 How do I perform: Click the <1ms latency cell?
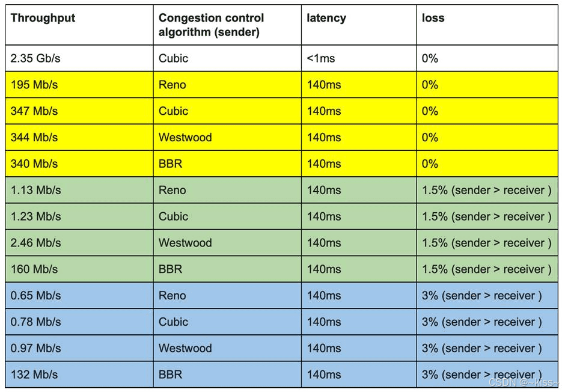(x=359, y=58)
